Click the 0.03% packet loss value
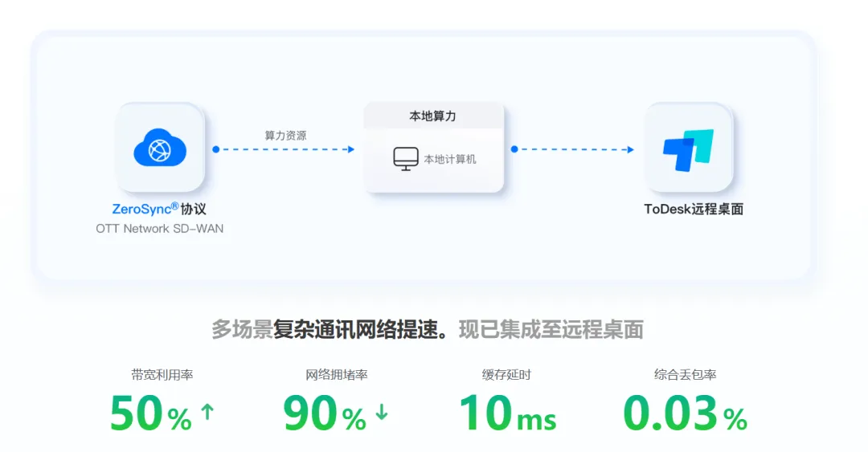Screen dimensions: 868x452 tap(686, 413)
